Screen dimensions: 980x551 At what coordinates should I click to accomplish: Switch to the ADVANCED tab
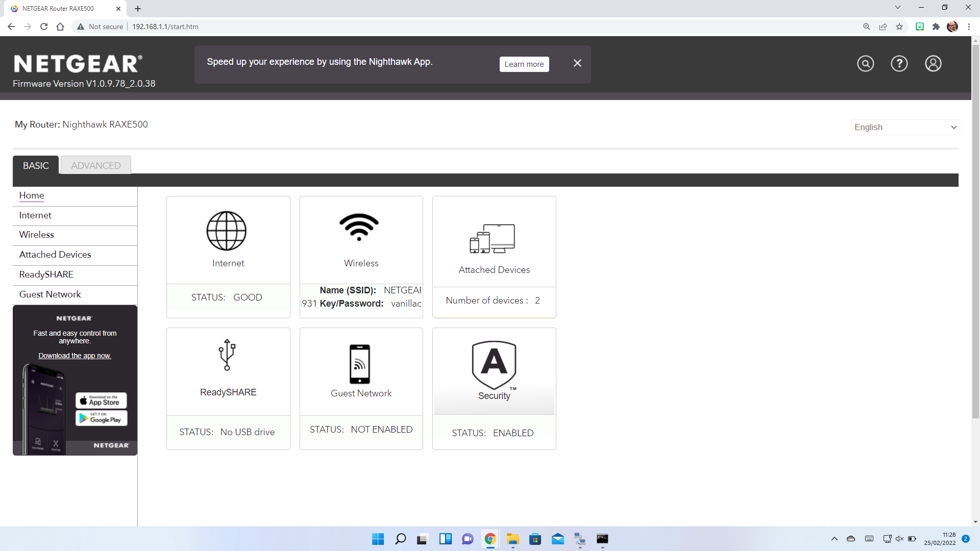tap(96, 165)
